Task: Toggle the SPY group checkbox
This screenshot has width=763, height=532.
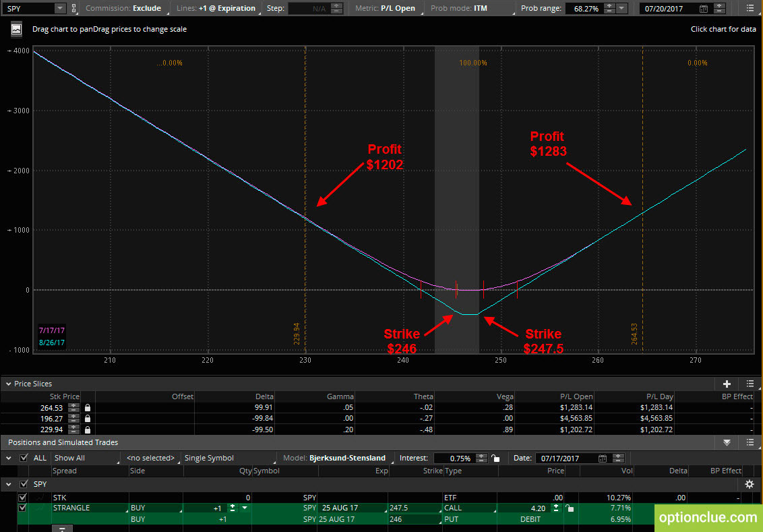Action: point(24,484)
